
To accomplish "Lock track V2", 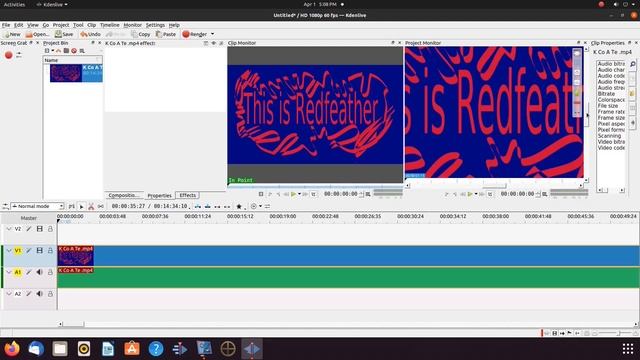I will 50,229.
